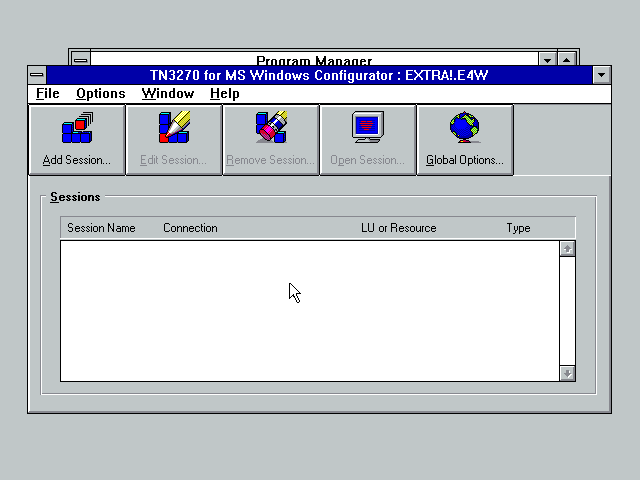The height and width of the screenshot is (480, 640).
Task: Open Program Manager control menu box
Action: coord(81,58)
